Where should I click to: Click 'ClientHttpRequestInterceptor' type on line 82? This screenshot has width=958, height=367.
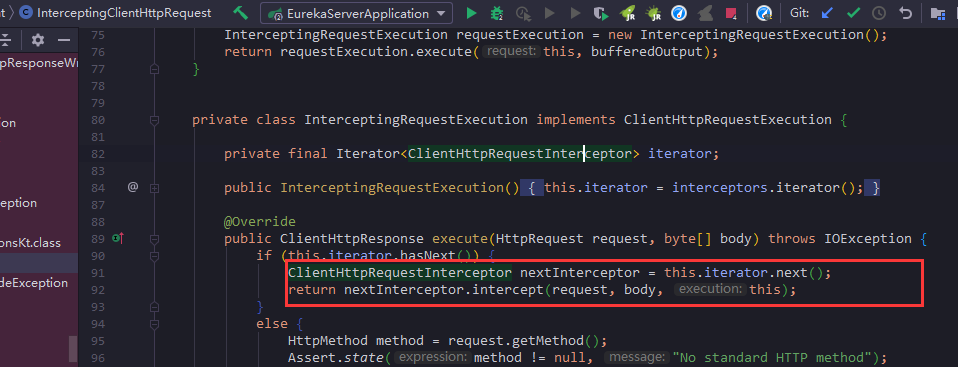(x=520, y=154)
